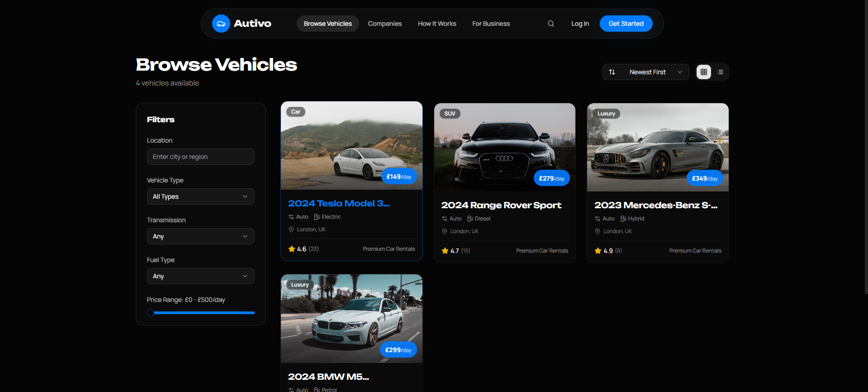
Task: Adjust the Price Range slider handle
Action: (x=151, y=313)
